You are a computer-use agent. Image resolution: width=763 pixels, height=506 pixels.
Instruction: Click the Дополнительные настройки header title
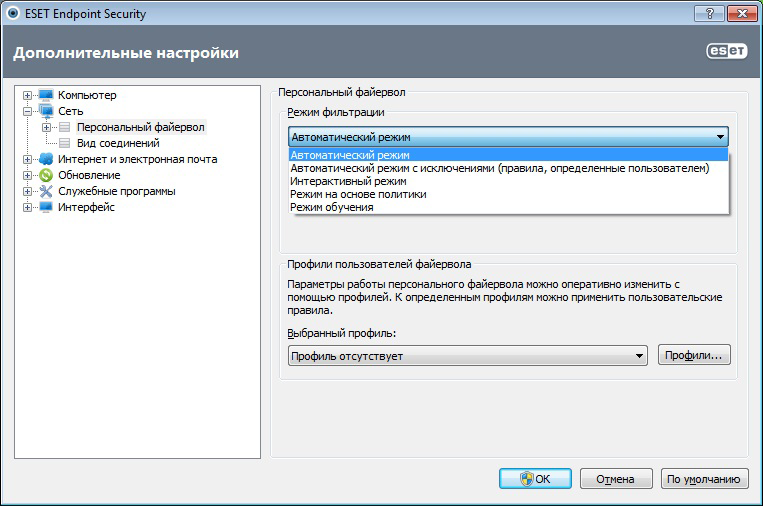click(126, 53)
